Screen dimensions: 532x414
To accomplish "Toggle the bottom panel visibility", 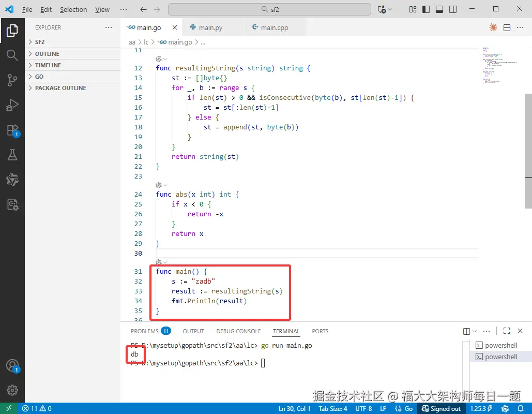I will (439, 9).
